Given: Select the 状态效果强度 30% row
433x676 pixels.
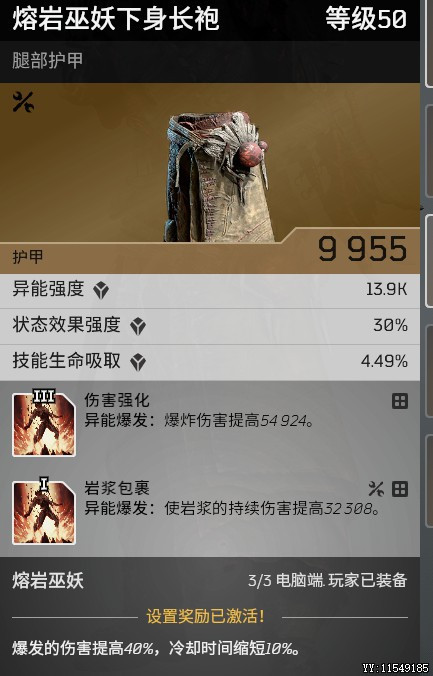Looking at the screenshot, I should click(x=210, y=326).
